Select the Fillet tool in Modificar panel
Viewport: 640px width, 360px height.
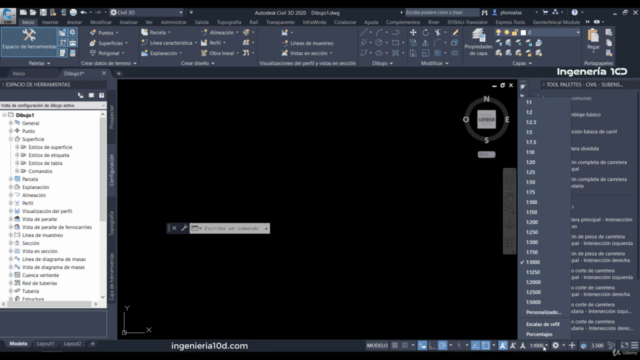coord(438,42)
